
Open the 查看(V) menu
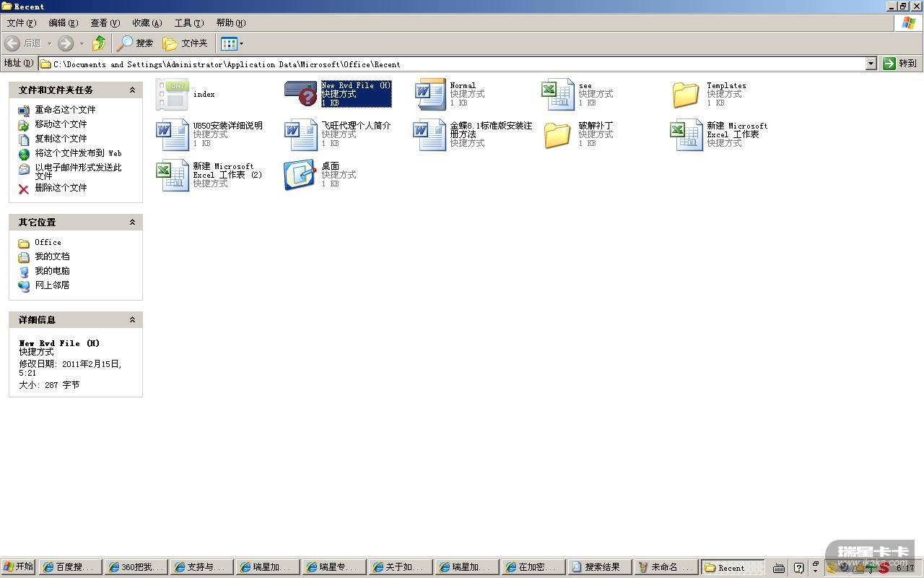coord(105,23)
